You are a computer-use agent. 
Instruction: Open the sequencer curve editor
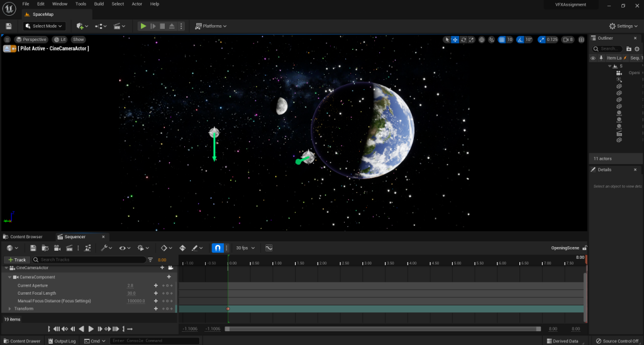pyautogui.click(x=269, y=248)
